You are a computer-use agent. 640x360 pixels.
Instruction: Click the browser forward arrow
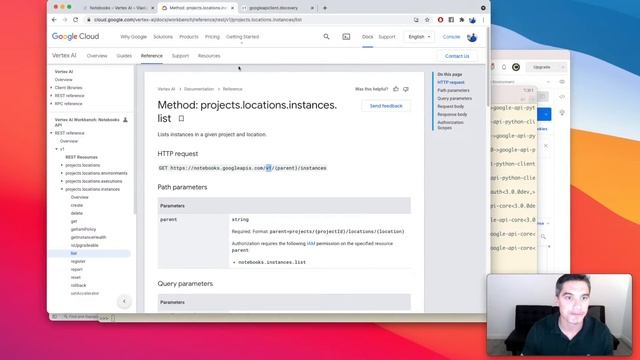click(65, 20)
